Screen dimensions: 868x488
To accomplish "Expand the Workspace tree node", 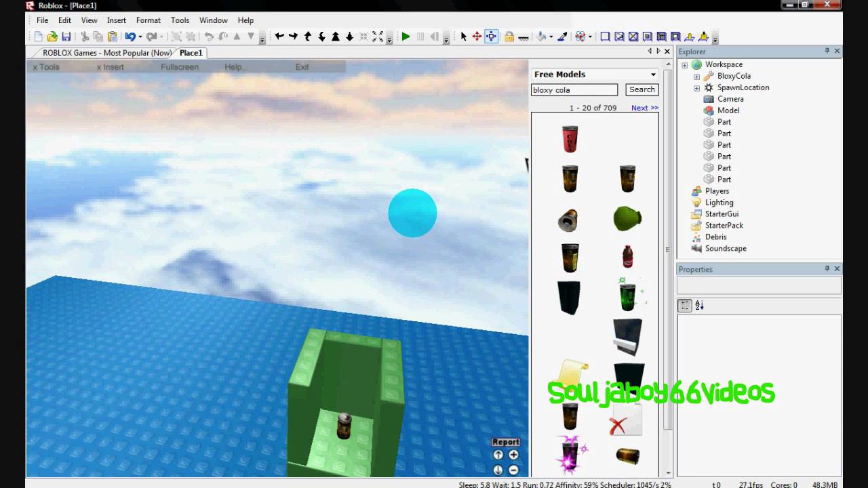I will point(685,65).
